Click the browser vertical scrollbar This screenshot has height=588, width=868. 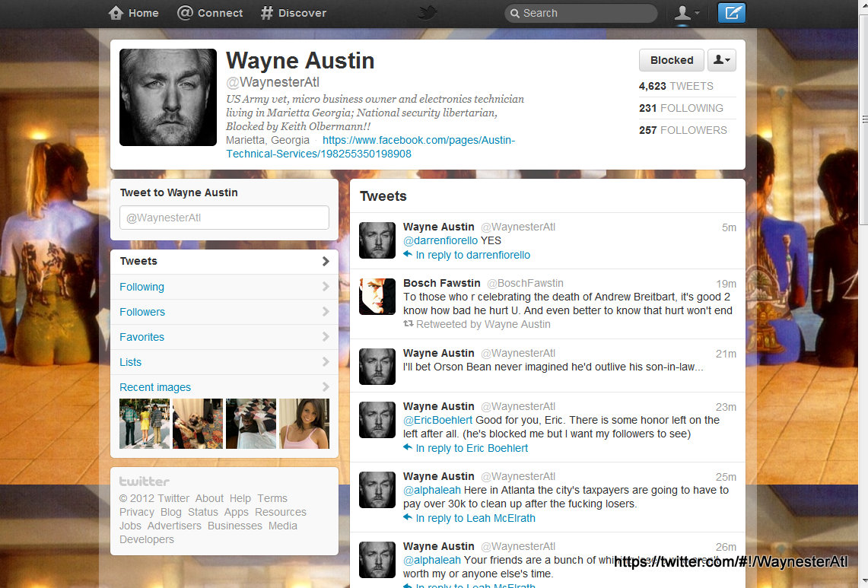pyautogui.click(x=863, y=119)
